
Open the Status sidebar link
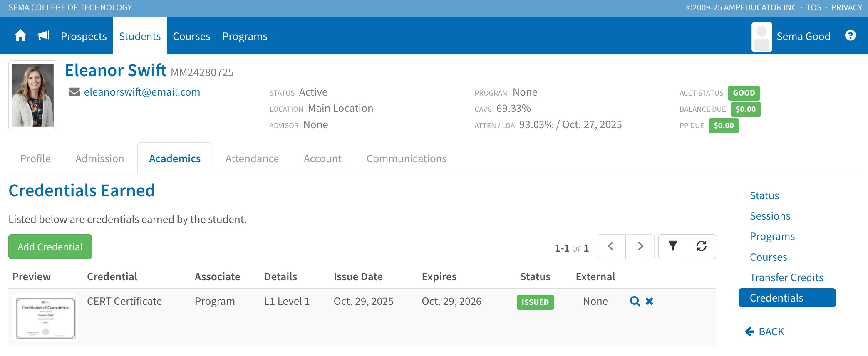tap(764, 195)
